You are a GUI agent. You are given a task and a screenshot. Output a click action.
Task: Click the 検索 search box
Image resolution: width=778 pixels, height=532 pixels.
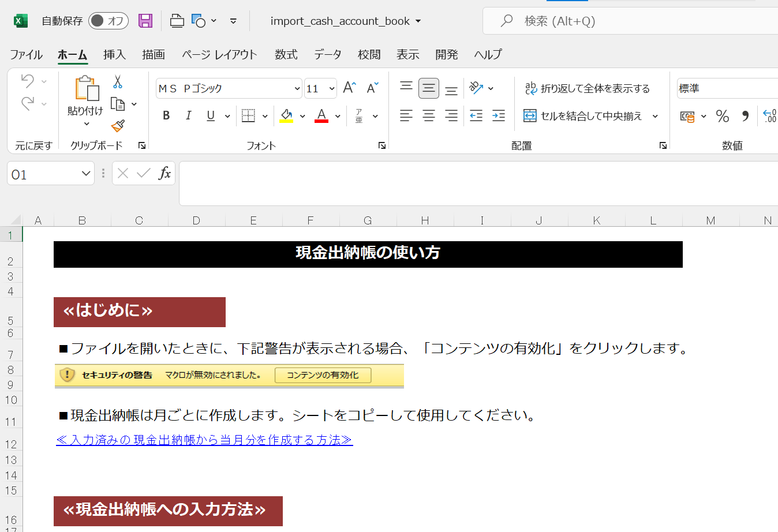click(629, 21)
